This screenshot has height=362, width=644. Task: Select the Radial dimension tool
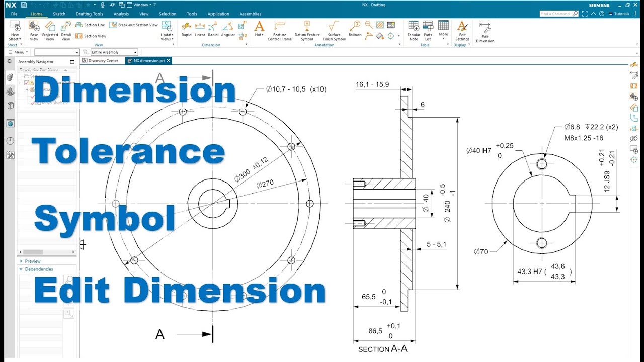click(x=213, y=29)
